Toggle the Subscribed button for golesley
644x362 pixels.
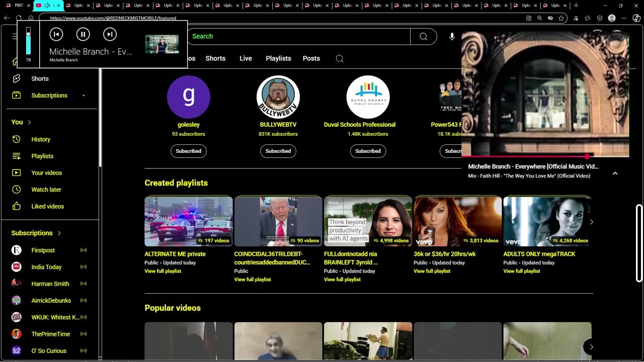(x=189, y=151)
